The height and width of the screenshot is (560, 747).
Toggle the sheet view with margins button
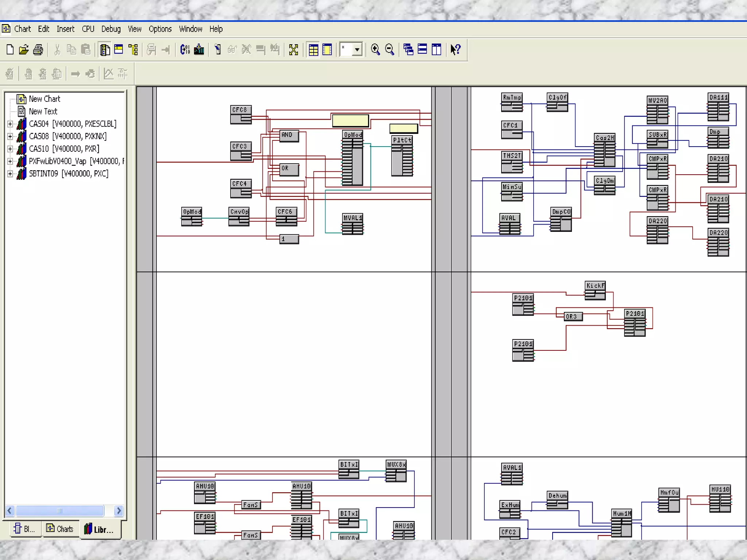point(327,50)
